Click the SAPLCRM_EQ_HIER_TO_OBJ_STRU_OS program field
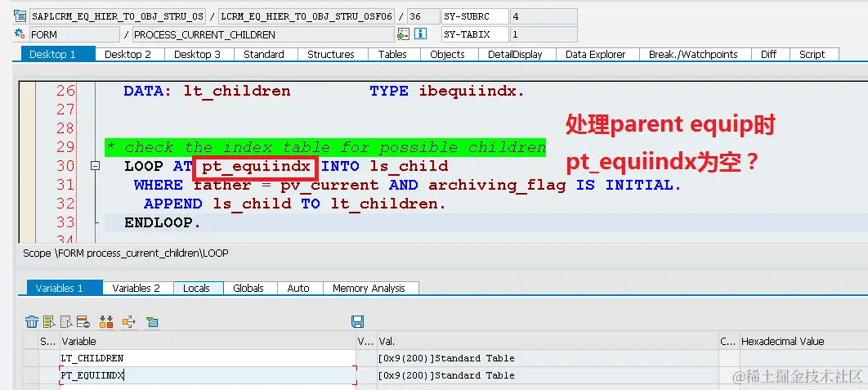 [x=118, y=16]
